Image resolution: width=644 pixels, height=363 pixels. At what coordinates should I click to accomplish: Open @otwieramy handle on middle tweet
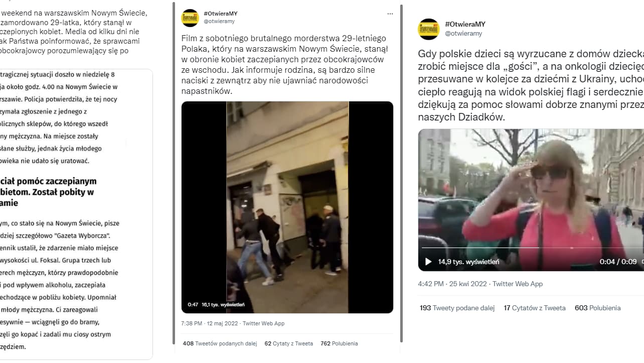pos(219,22)
